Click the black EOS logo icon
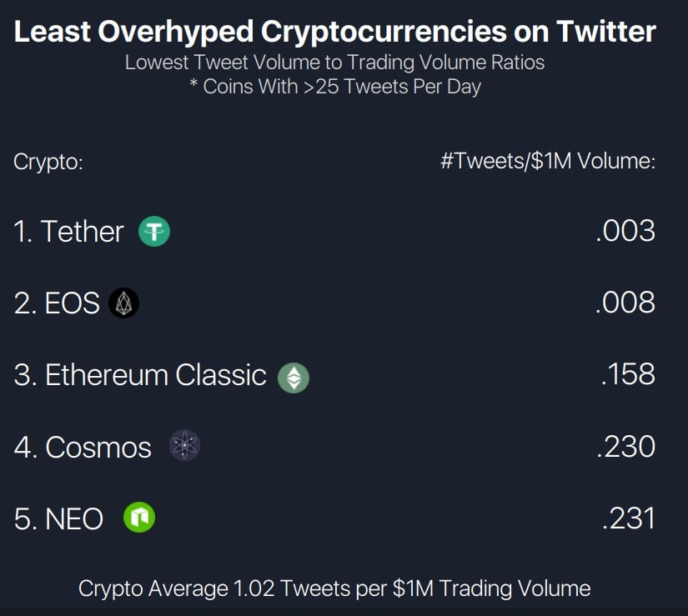This screenshot has height=616, width=688. [x=123, y=303]
